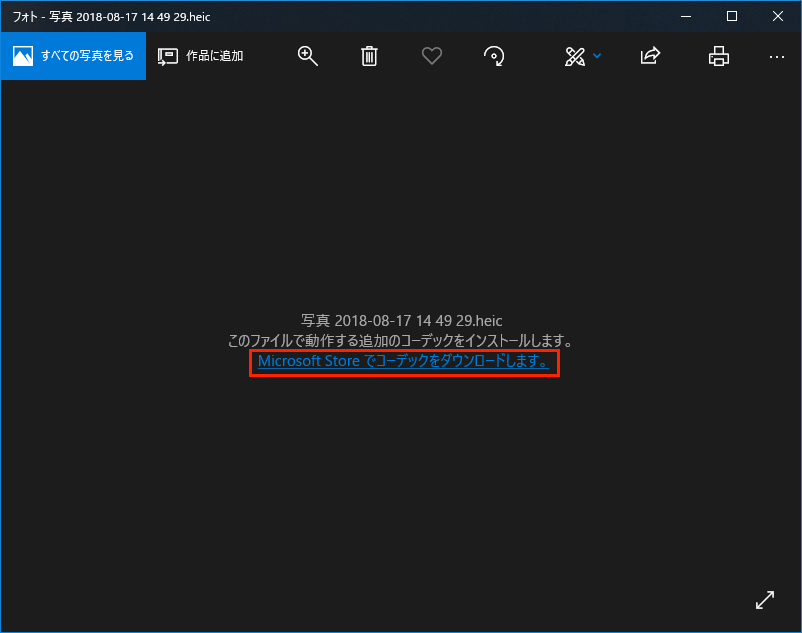The width and height of the screenshot is (802, 633).
Task: Open the edit and create tool icon
Action: point(575,56)
